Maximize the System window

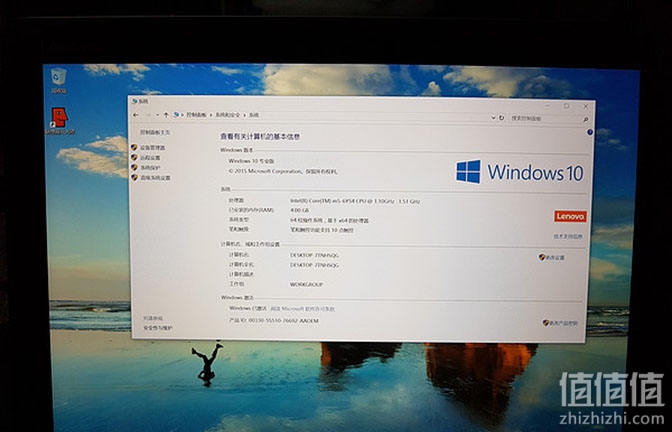567,105
